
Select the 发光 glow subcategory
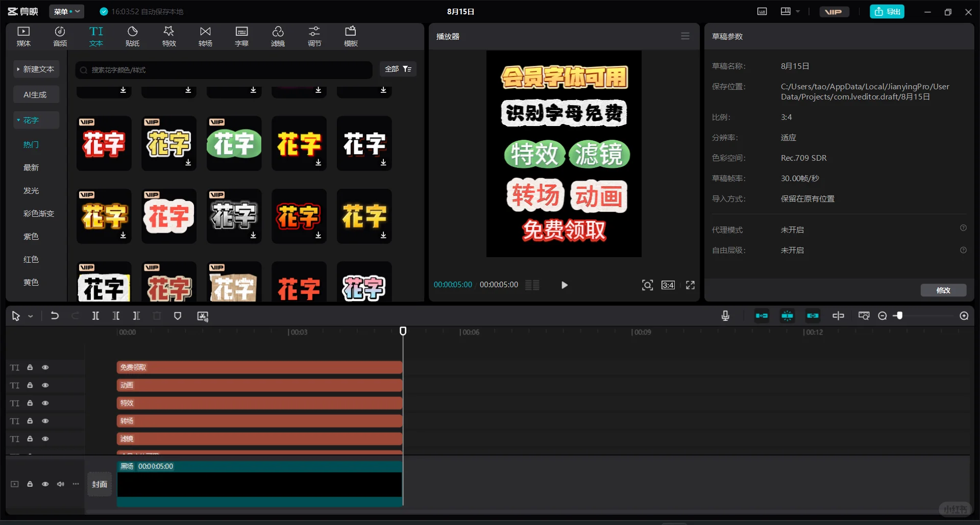tap(31, 190)
